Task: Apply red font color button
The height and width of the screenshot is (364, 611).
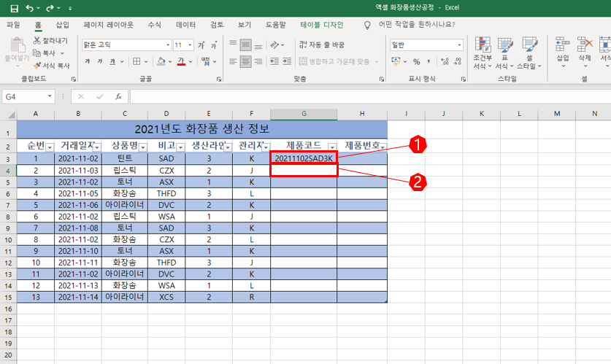Action: pos(181,61)
